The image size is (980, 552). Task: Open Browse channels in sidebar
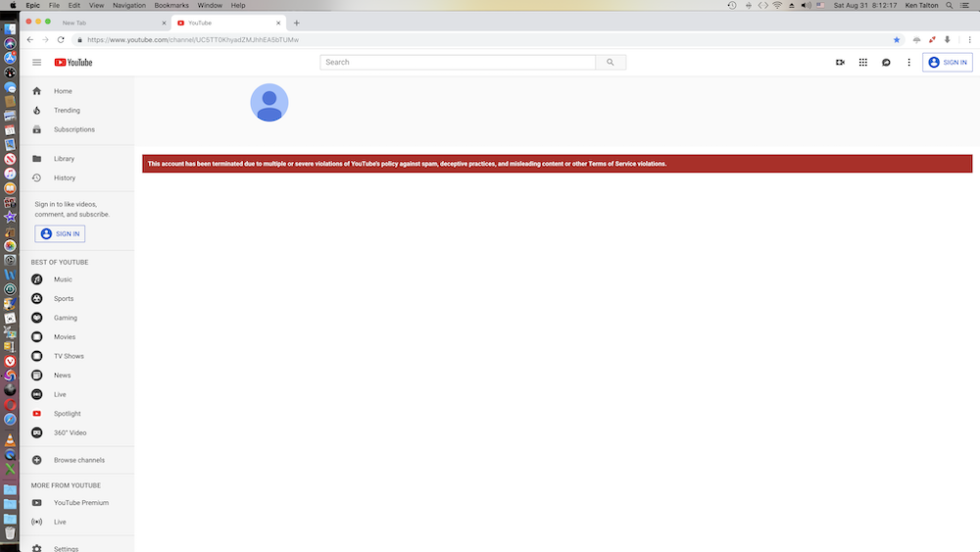78,460
